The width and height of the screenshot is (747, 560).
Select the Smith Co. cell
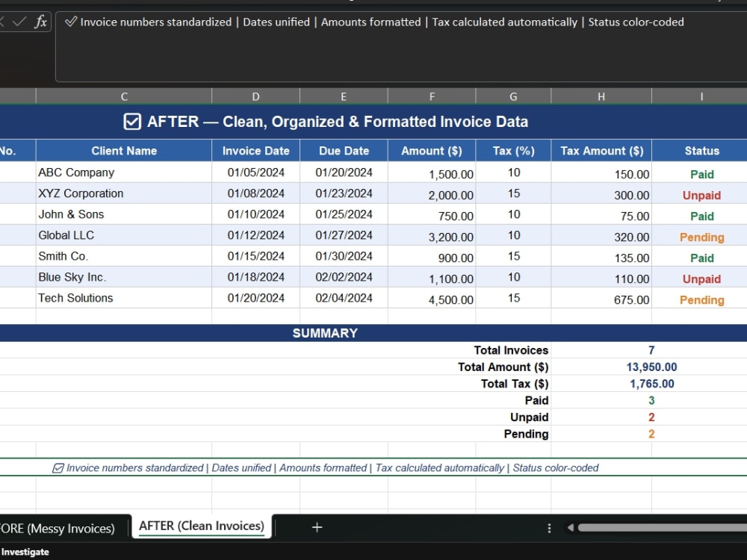coord(124,256)
